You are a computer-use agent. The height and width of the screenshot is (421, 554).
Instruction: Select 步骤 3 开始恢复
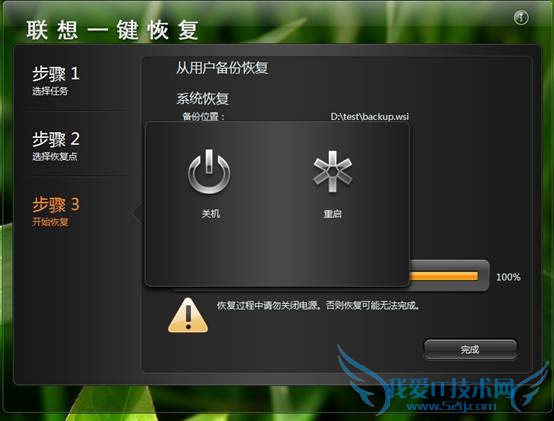tap(56, 211)
